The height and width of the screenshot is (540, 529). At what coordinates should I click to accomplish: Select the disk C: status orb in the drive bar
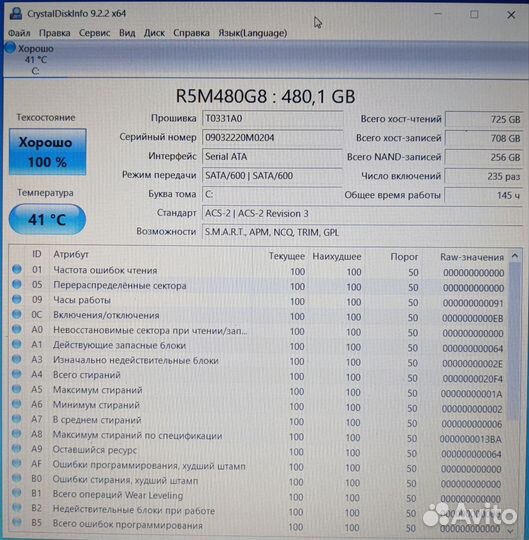coord(10,48)
